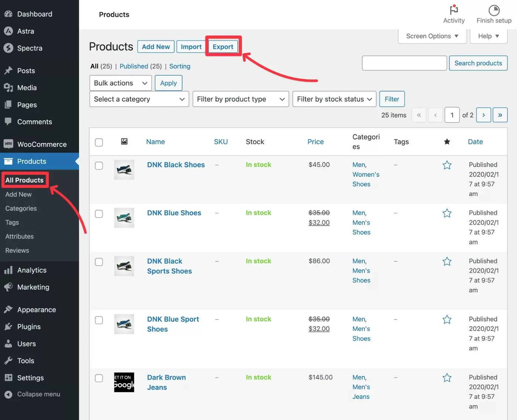
Task: Click the Activity flag icon
Action: [x=453, y=10]
